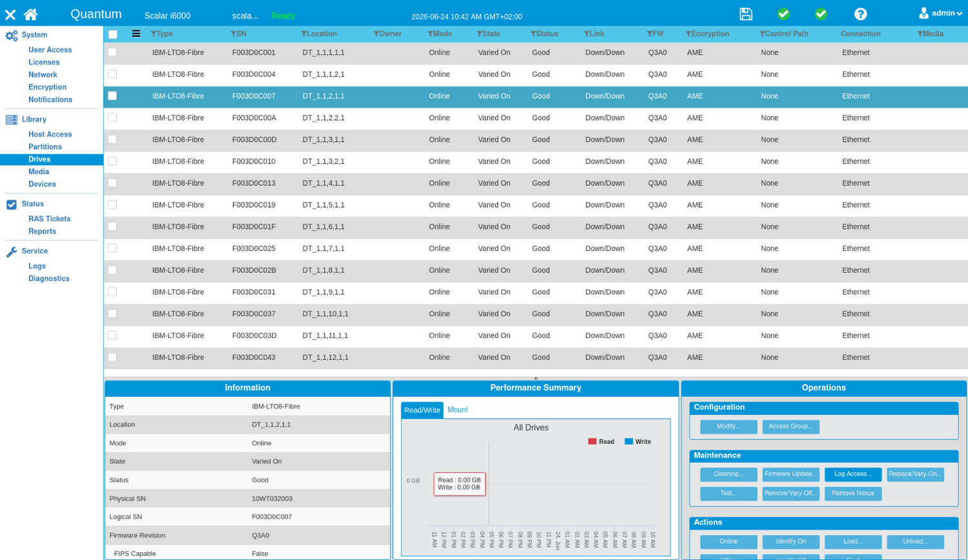
Task: Open the column list menu icon
Action: (136, 34)
